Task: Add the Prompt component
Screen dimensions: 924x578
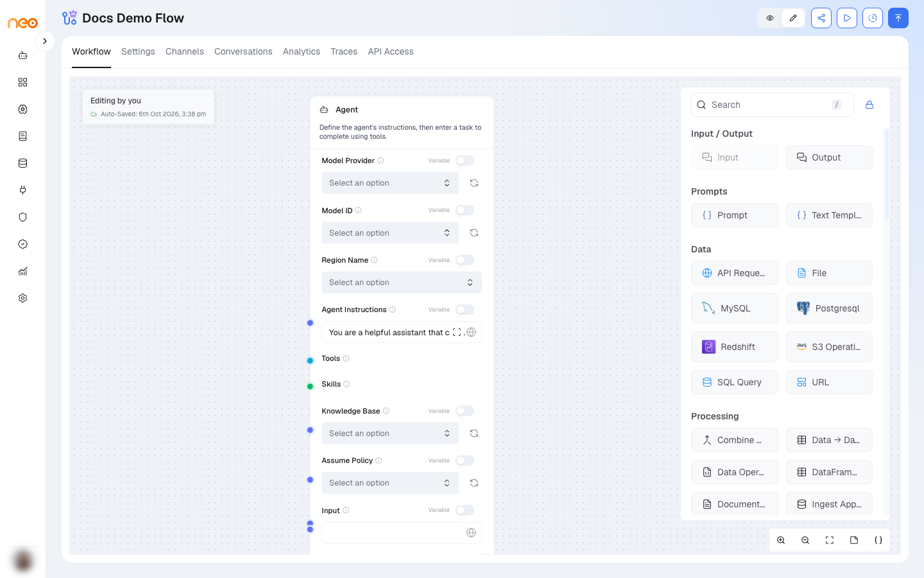Action: click(x=734, y=215)
